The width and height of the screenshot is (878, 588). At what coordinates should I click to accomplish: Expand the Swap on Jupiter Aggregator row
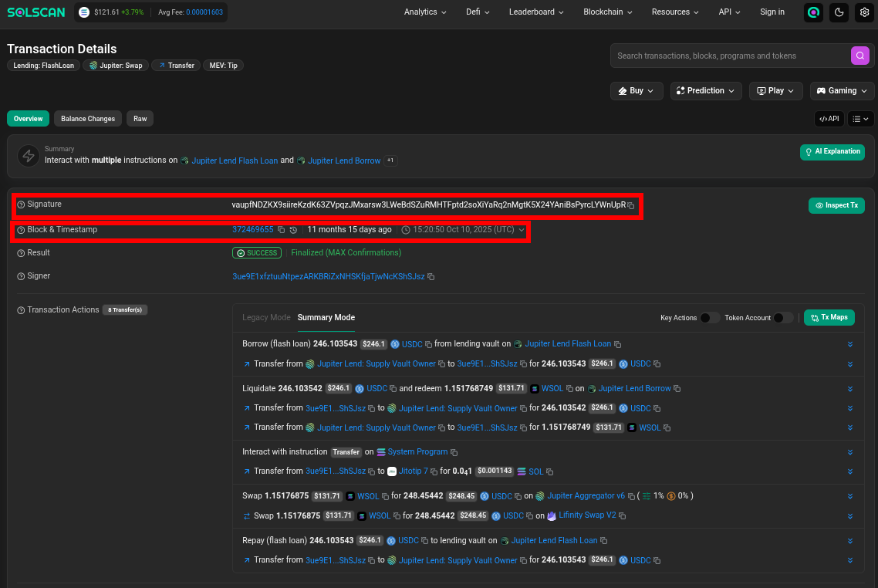click(x=850, y=497)
